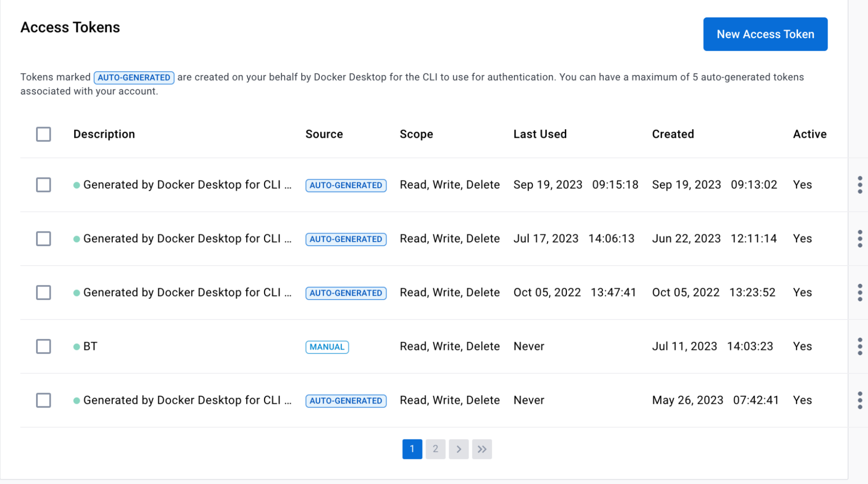
Task: Click the truncated description of the first token
Action: pos(188,184)
